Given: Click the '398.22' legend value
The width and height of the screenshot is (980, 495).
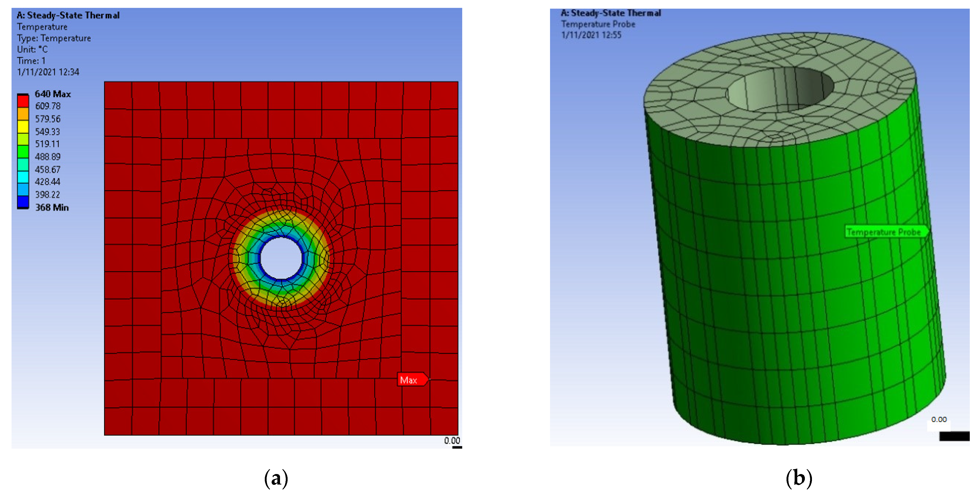Looking at the screenshot, I should pyautogui.click(x=47, y=195).
